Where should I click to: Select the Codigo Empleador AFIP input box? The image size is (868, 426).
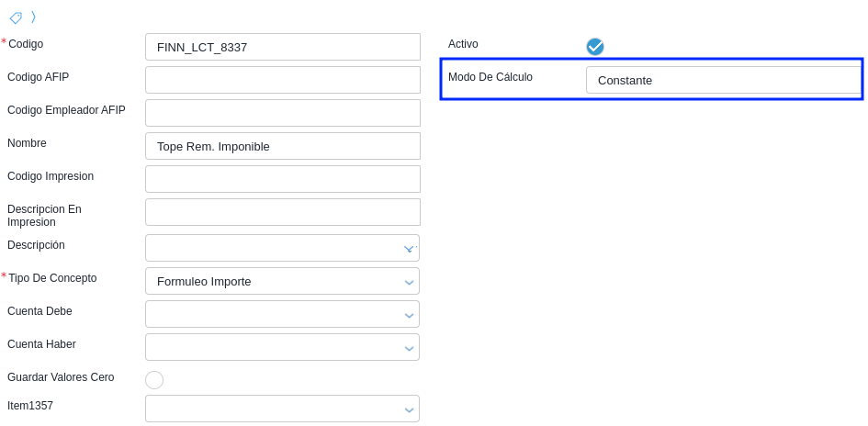(x=282, y=113)
